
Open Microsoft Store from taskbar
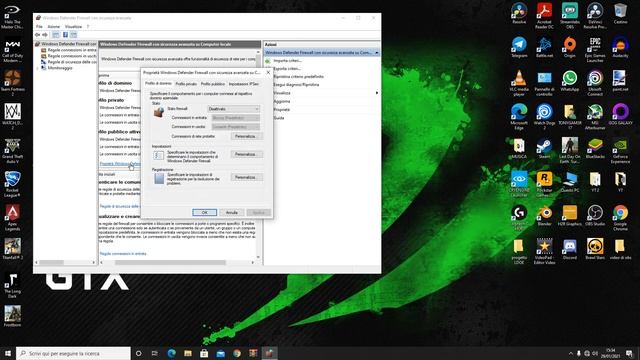click(x=204, y=353)
